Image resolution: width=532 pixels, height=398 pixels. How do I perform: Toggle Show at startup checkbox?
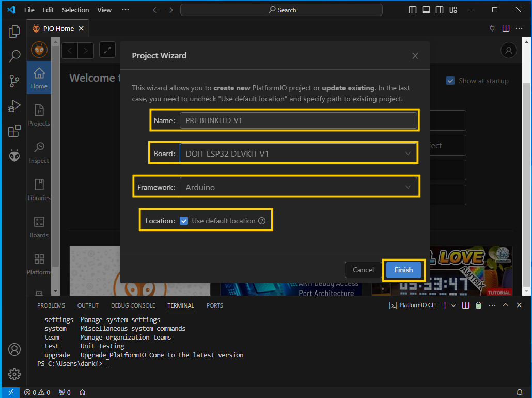coord(450,81)
